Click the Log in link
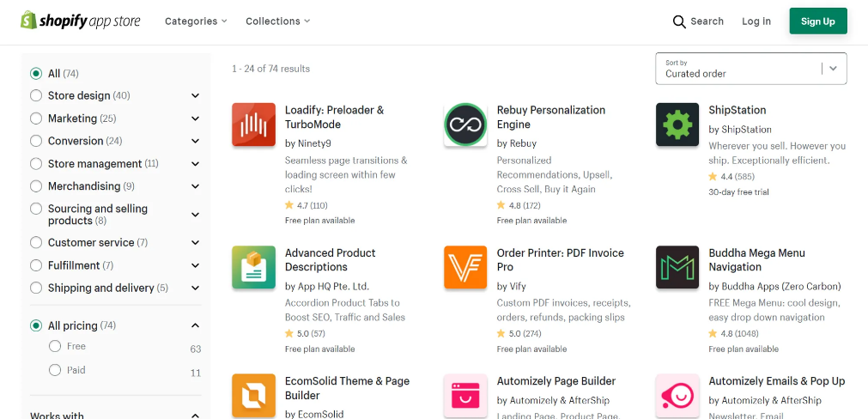Screen dimensions: 868x419 tap(756, 21)
